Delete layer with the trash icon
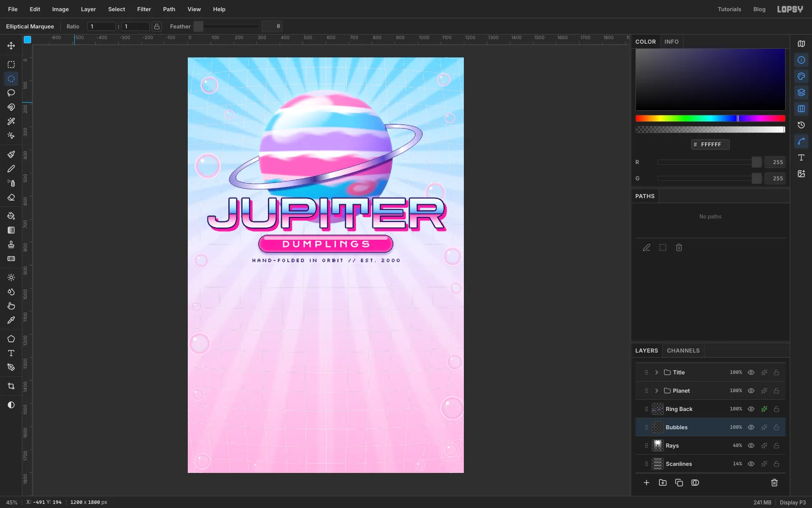The height and width of the screenshot is (508, 812). (774, 483)
